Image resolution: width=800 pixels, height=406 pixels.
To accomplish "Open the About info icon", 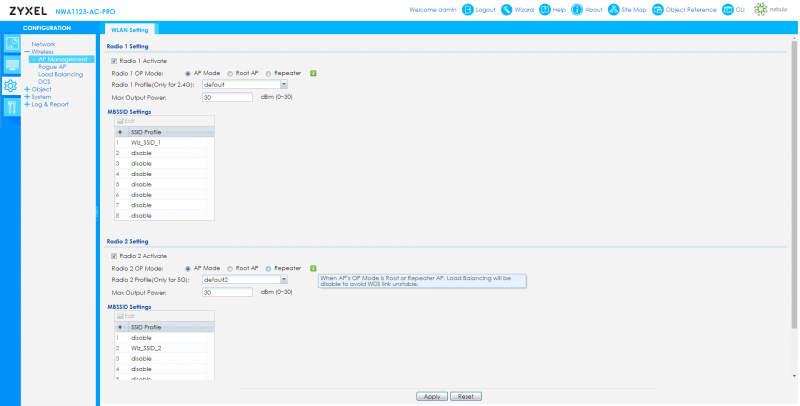I will (577, 10).
